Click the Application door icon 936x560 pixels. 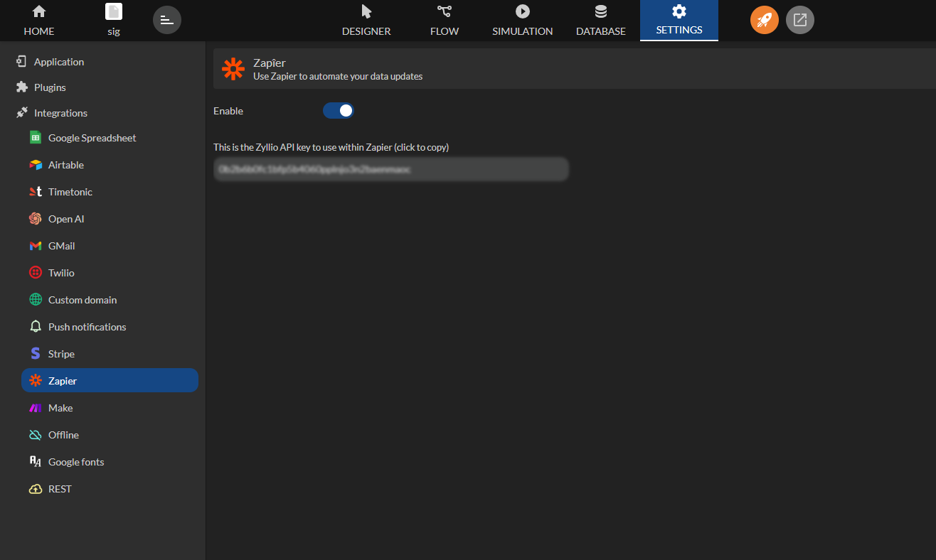(21, 62)
